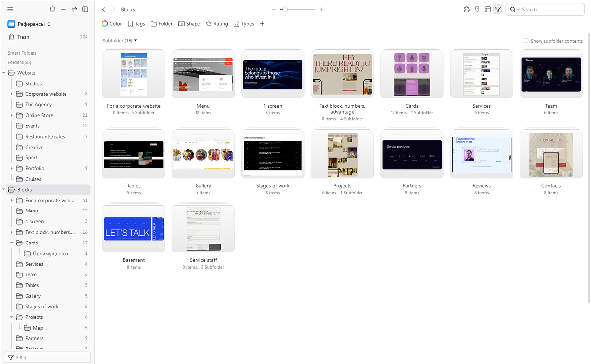Click the Folder filter
The width and height of the screenshot is (591, 364).
pyautogui.click(x=162, y=24)
